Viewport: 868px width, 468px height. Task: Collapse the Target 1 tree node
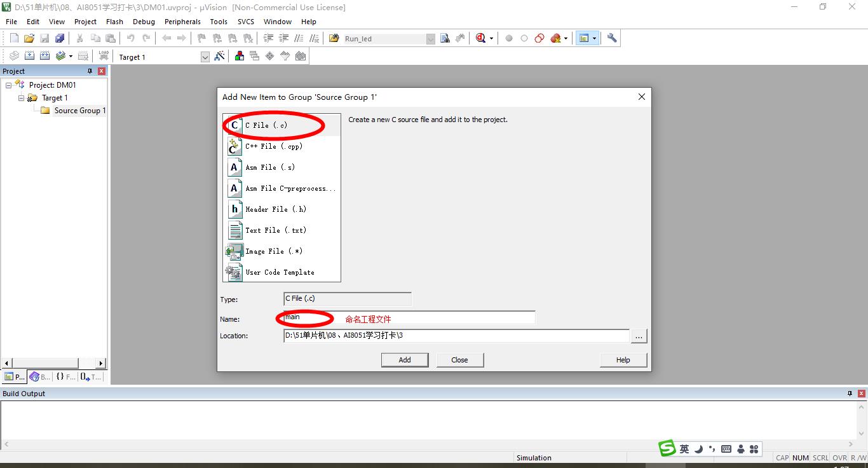point(22,98)
